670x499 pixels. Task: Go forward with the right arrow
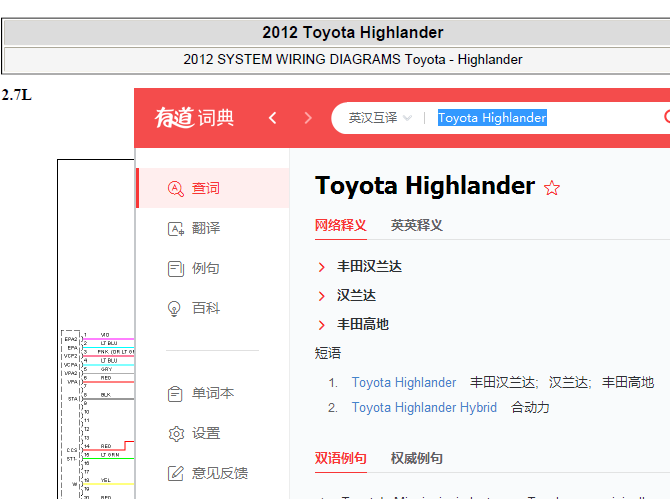[x=308, y=117]
